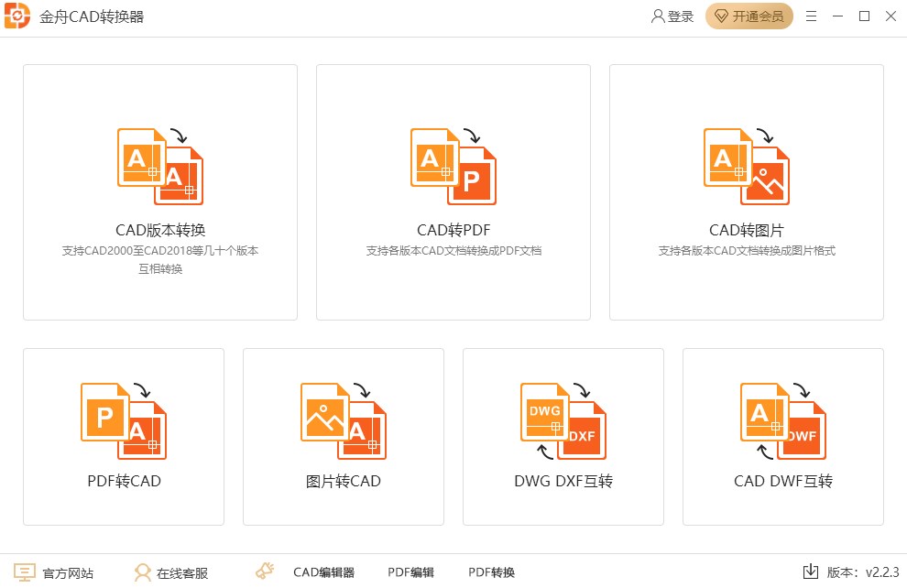Visit the 官方网站 link
Image resolution: width=907 pixels, height=588 pixels.
[x=55, y=572]
